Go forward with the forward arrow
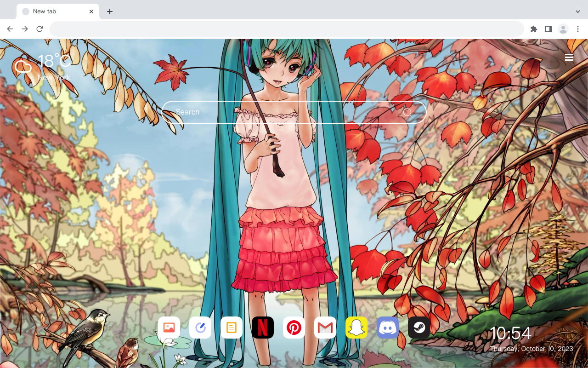 [x=25, y=29]
